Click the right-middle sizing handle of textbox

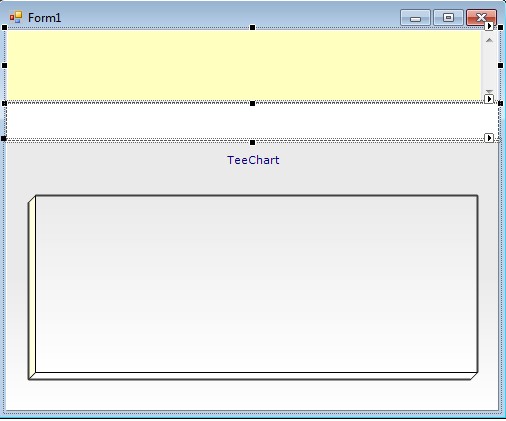[x=500, y=65]
